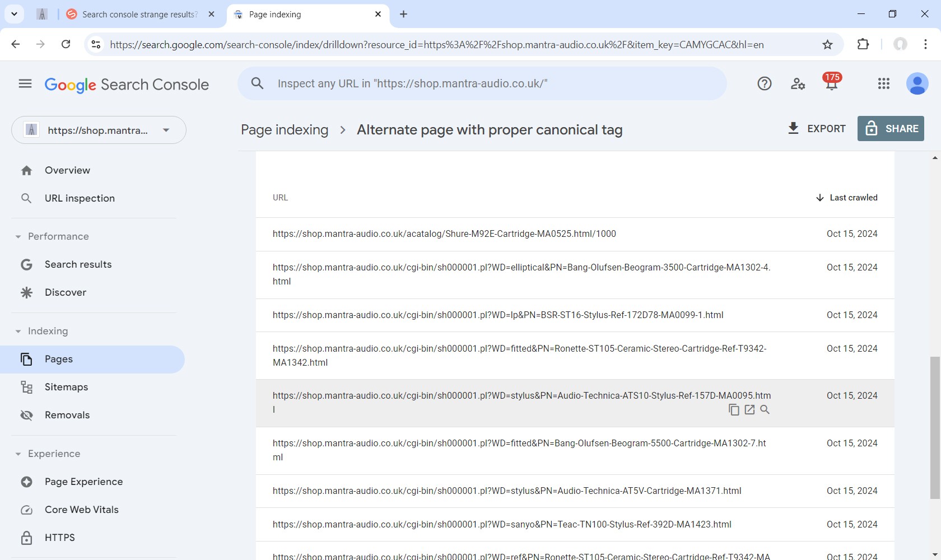
Task: Bookmark this page with star icon
Action: (827, 45)
